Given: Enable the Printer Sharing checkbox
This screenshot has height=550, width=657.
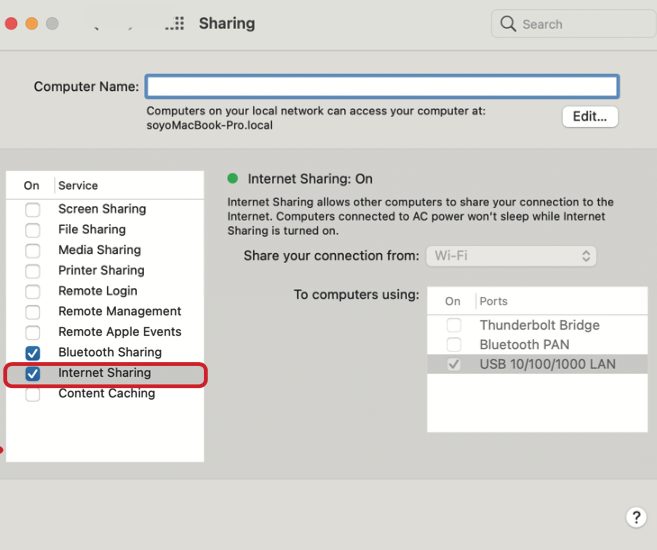Looking at the screenshot, I should click(33, 271).
